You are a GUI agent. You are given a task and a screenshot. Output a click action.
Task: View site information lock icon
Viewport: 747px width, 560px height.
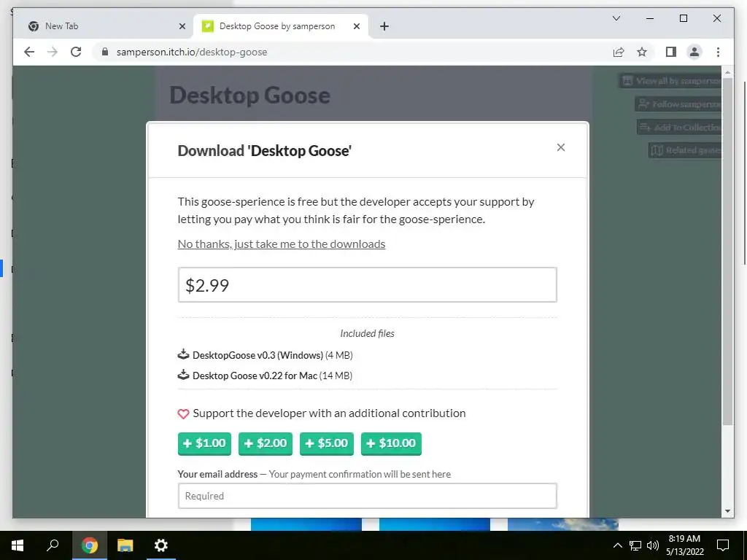tap(105, 52)
